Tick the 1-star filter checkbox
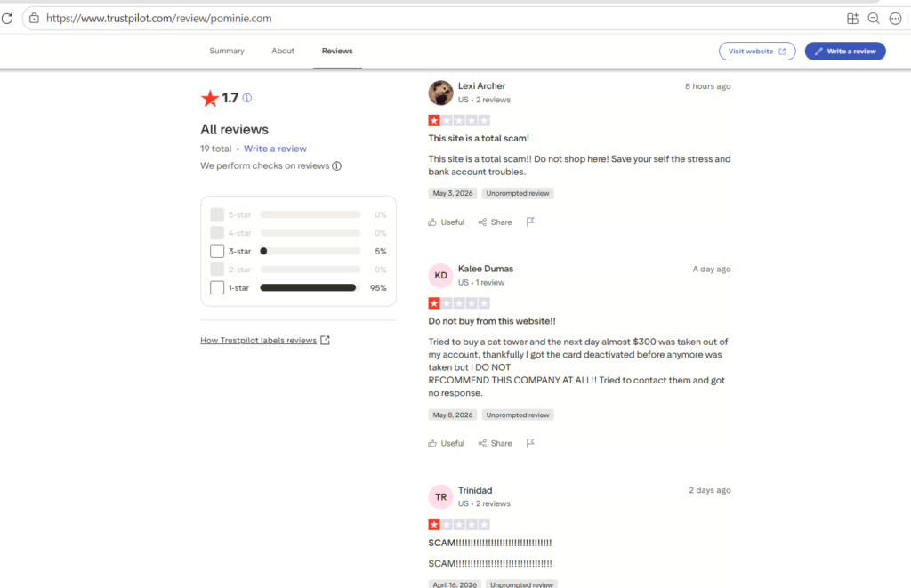911x588 pixels. 217,287
